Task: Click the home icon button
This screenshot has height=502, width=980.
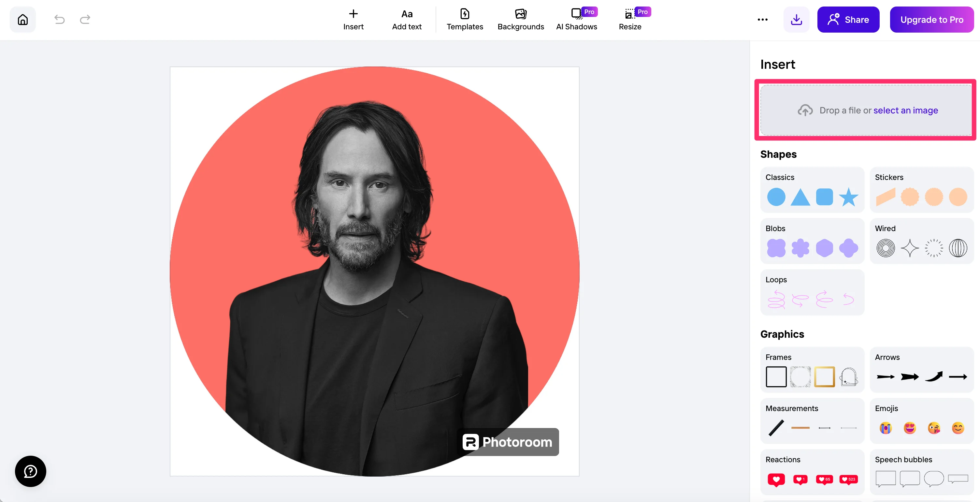Action: coord(23,20)
